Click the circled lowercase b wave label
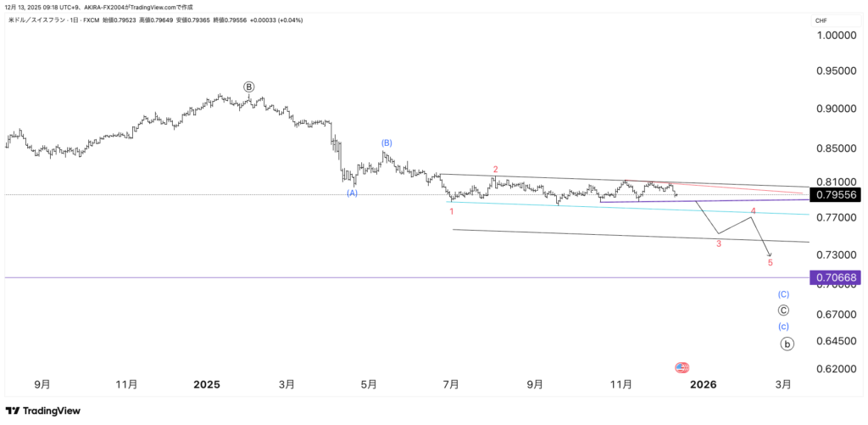Image resolution: width=868 pixels, height=425 pixels. coord(787,344)
